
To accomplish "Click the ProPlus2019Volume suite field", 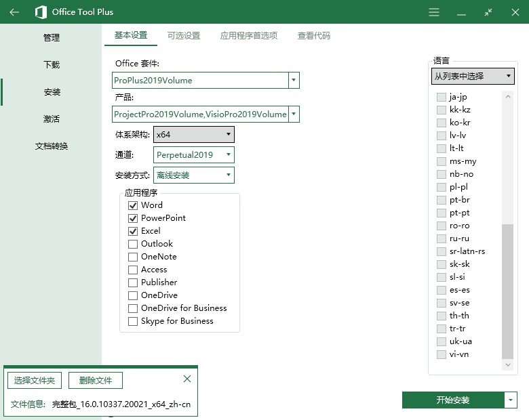I will 200,80.
